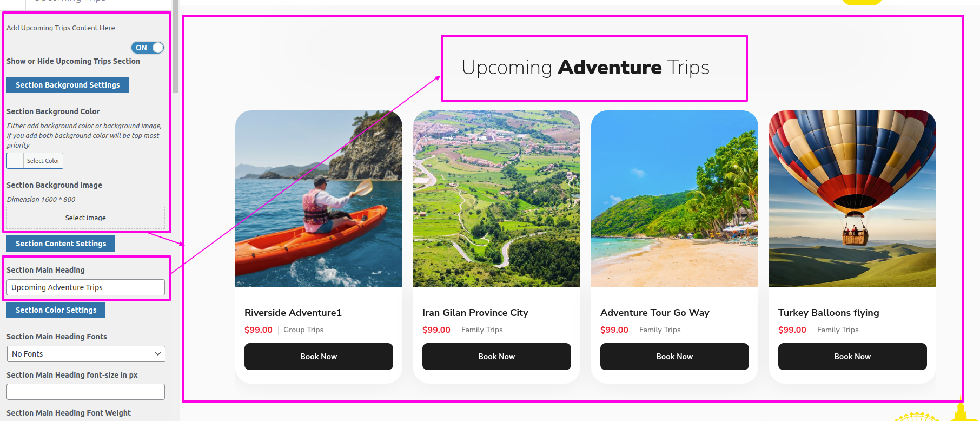Image resolution: width=980 pixels, height=421 pixels.
Task: Click Select image for section background
Action: (85, 218)
